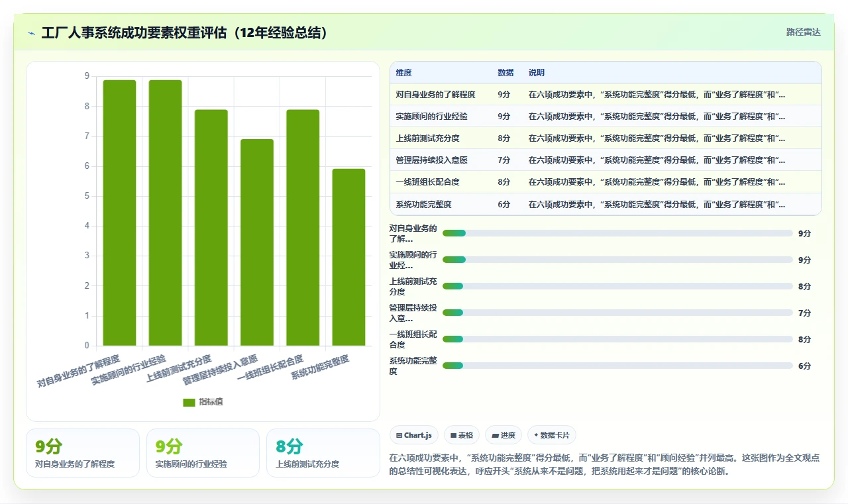Viewport: 848px width, 504px height.
Task: Click the 进度 tag button
Action: (x=503, y=435)
